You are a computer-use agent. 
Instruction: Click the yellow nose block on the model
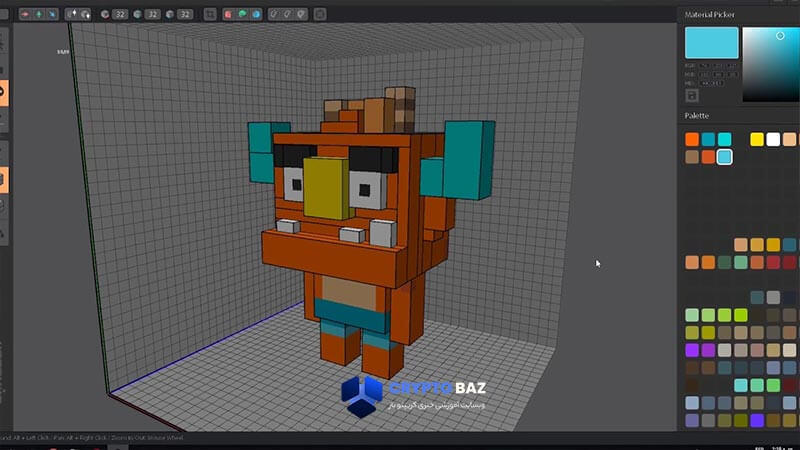tap(327, 187)
